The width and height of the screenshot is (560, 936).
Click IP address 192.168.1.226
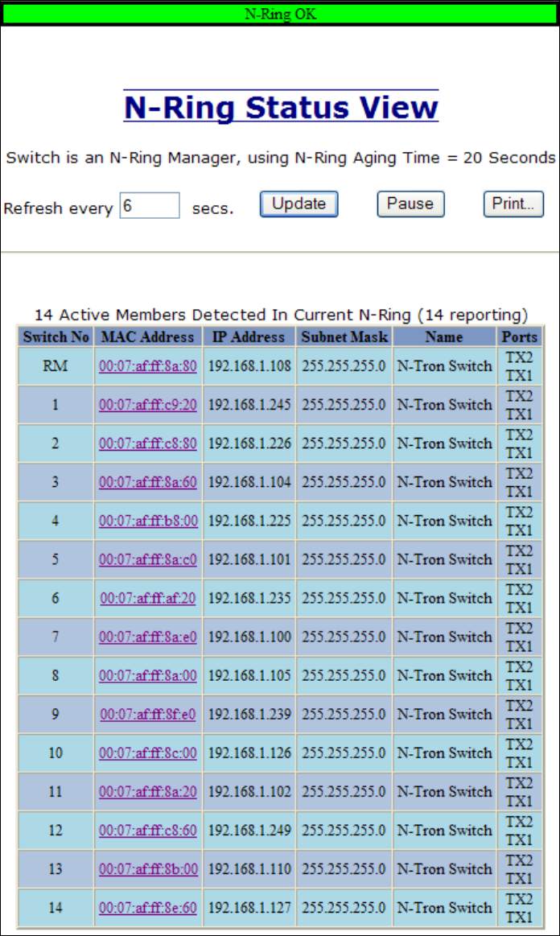[249, 443]
